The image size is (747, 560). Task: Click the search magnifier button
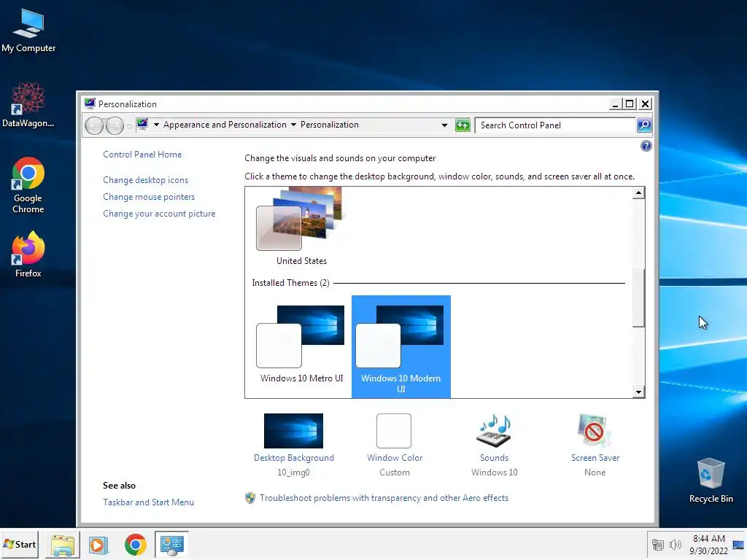644,125
